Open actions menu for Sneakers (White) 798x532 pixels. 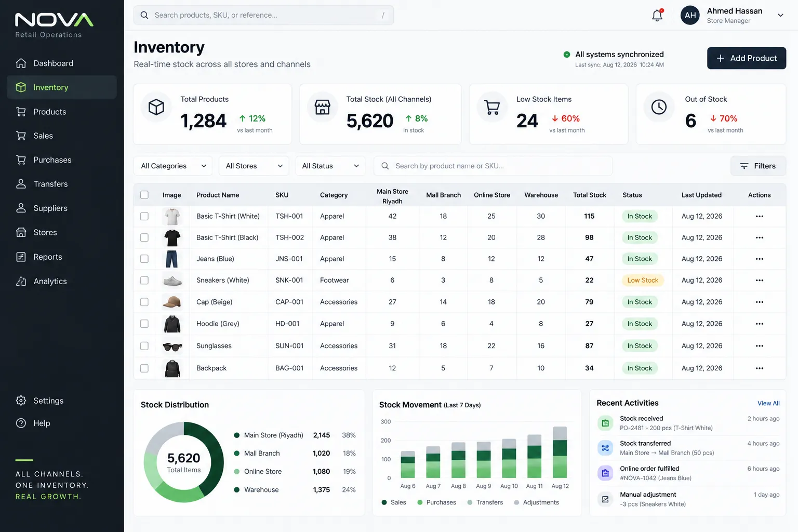click(x=760, y=280)
